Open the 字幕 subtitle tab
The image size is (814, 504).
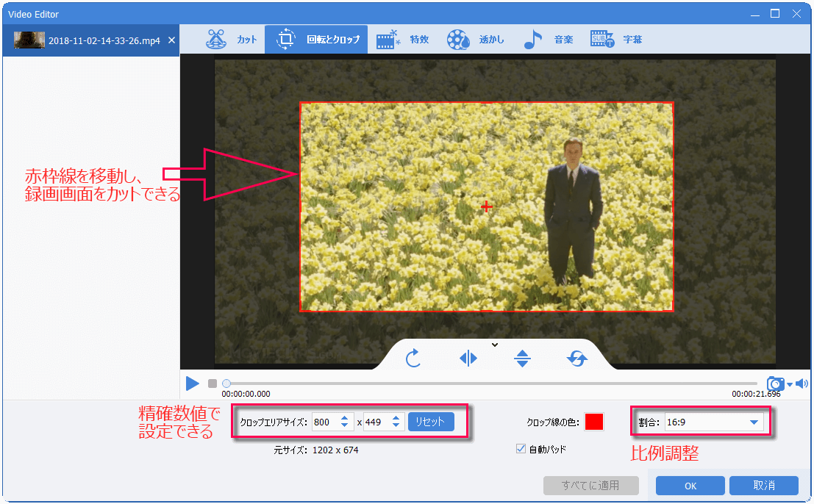coord(616,40)
